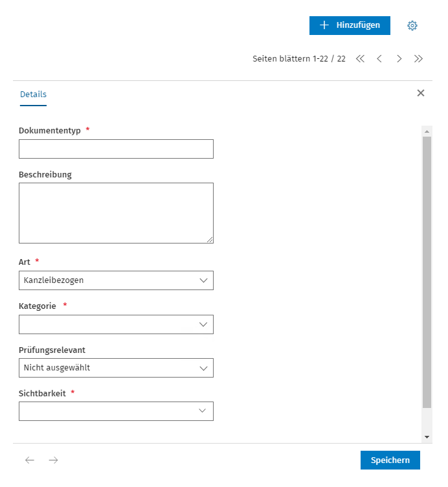
Task: Open settings via the gear icon
Action: [412, 25]
